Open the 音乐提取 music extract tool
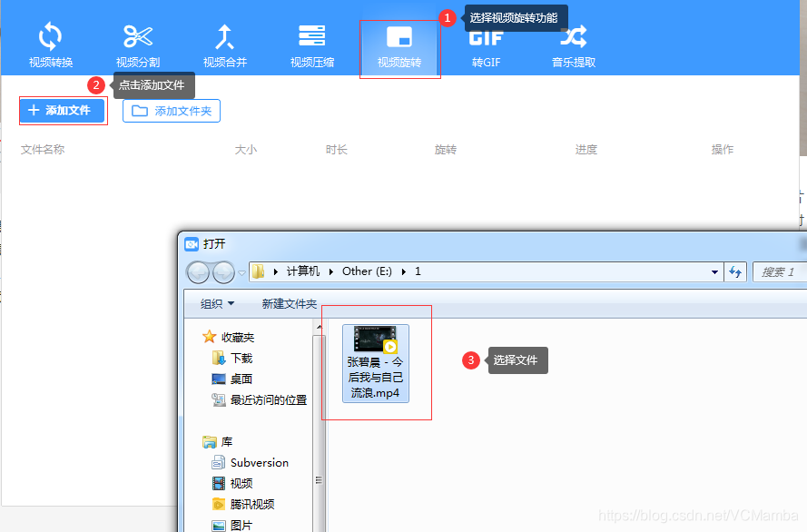807x532 pixels. point(574,45)
